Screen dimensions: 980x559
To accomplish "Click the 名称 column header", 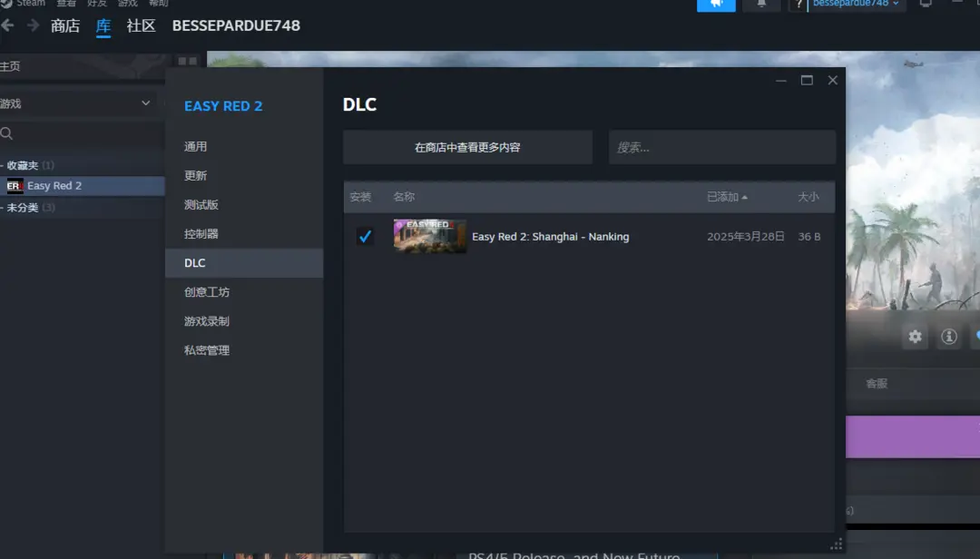I will 404,197.
